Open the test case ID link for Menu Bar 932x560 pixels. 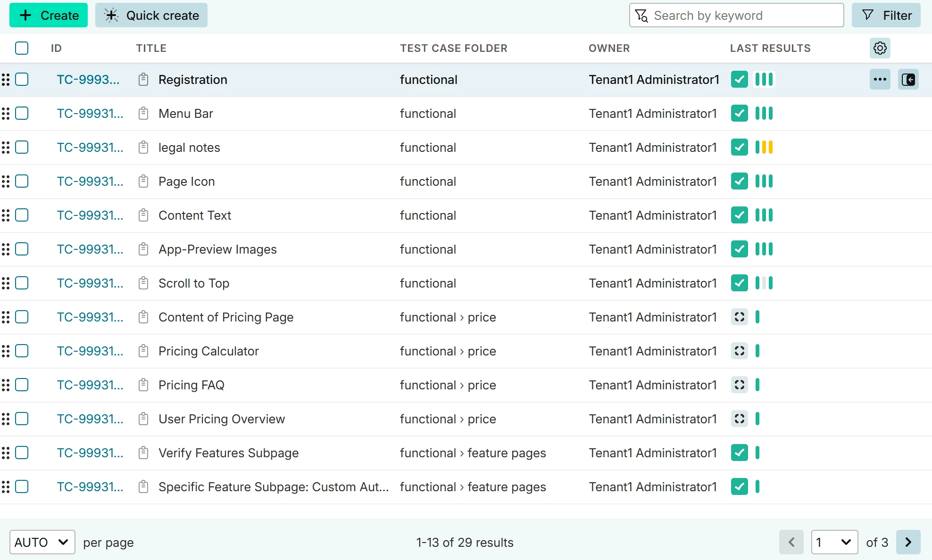[x=90, y=114]
